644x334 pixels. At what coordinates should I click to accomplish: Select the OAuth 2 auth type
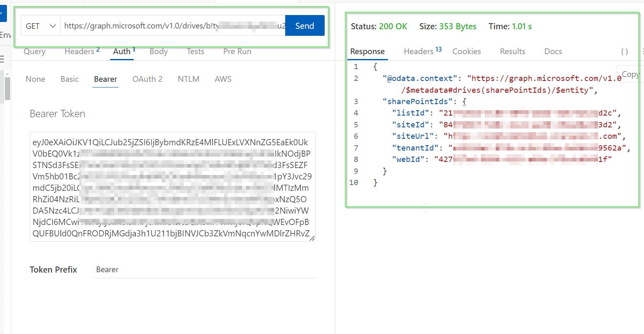pos(147,79)
